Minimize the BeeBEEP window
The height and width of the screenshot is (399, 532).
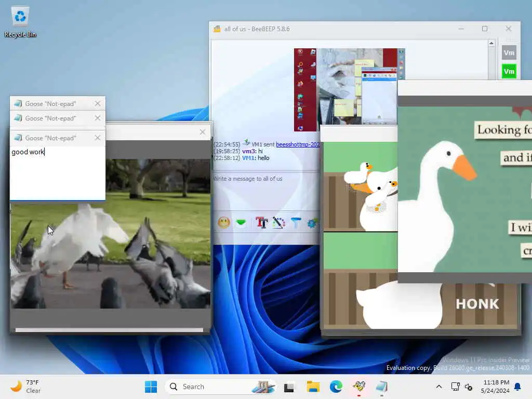point(461,29)
